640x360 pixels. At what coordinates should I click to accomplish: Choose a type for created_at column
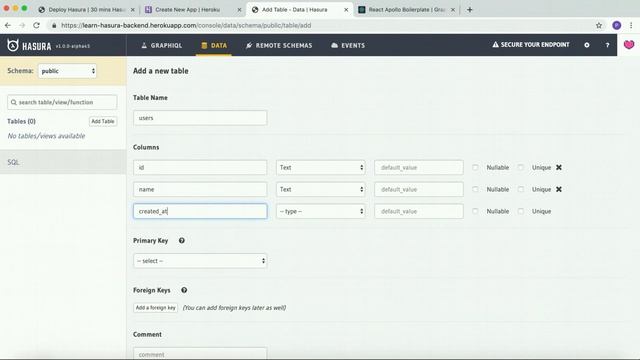tap(320, 211)
